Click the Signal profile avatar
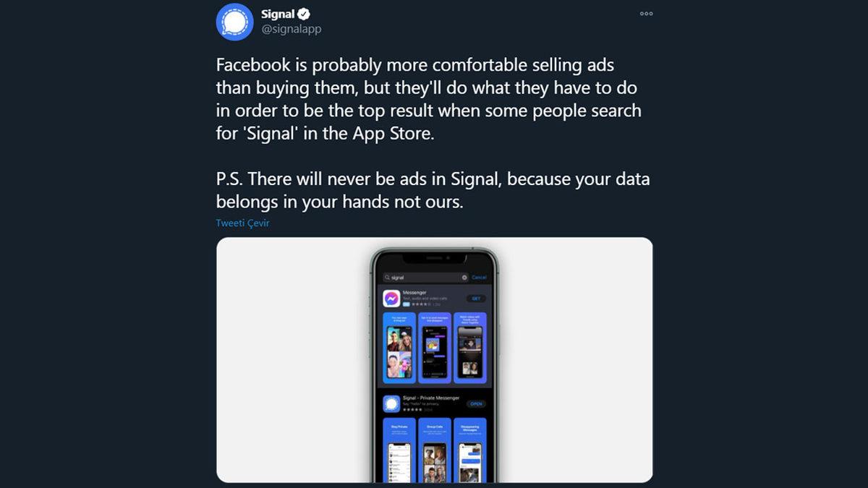The width and height of the screenshot is (868, 488). click(234, 22)
